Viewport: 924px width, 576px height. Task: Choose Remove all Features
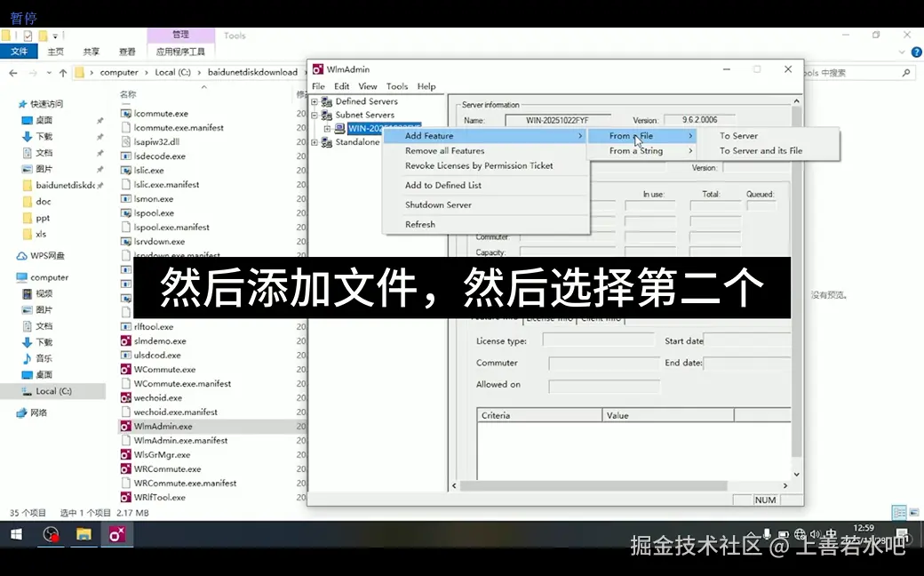tap(444, 151)
